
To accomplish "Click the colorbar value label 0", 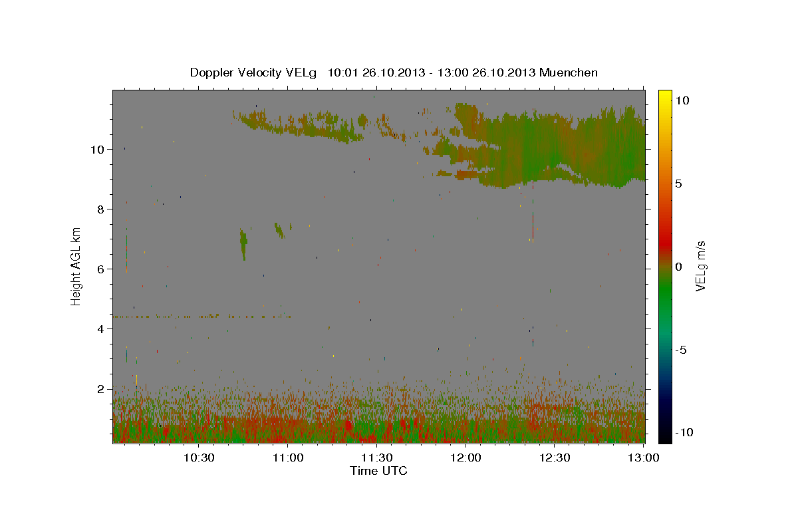I will pyautogui.click(x=678, y=267).
